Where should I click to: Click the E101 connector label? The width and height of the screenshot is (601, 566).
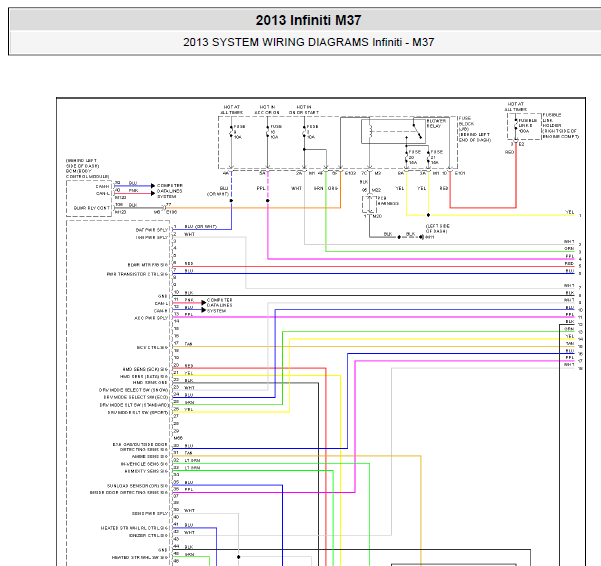click(x=460, y=173)
